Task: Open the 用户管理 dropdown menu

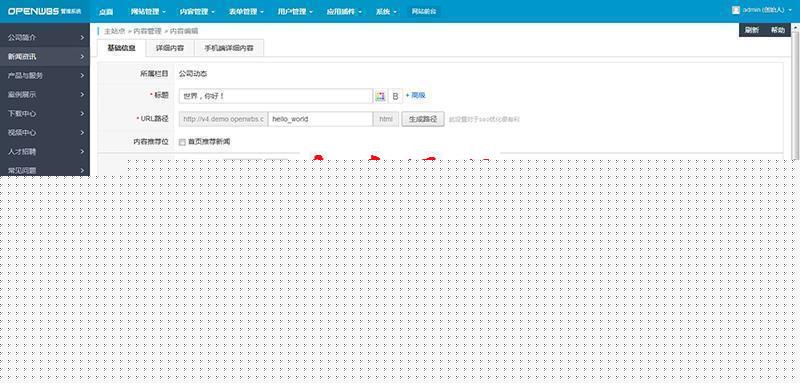Action: 295,12
